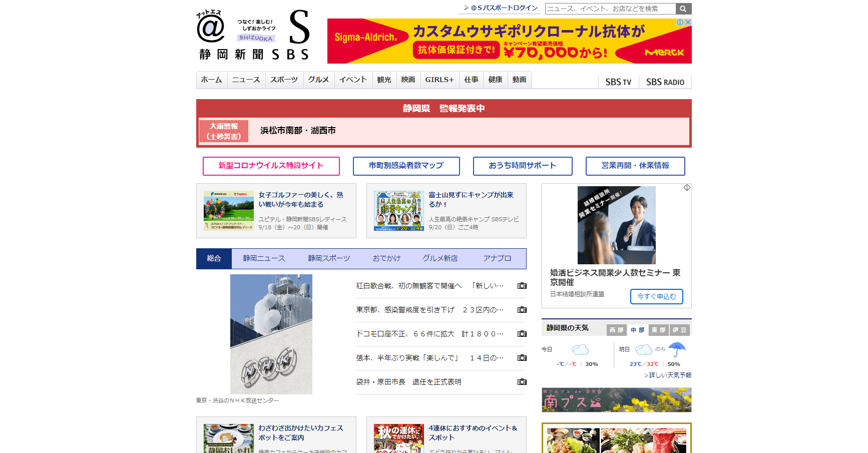Open the グルメ menu item

(319, 80)
